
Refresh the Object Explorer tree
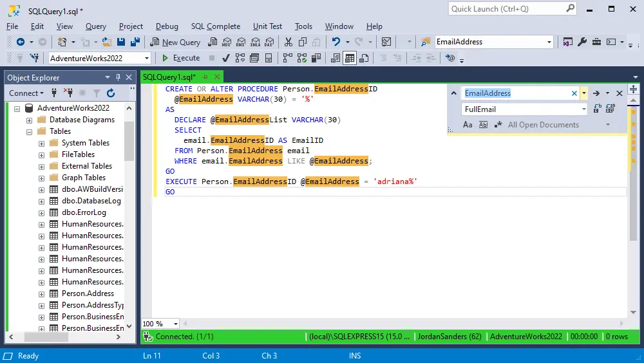(111, 93)
